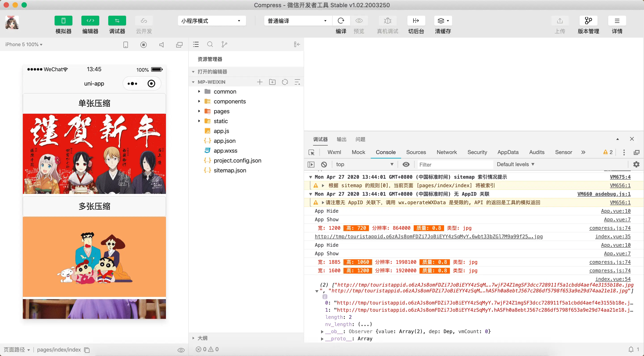This screenshot has height=356, width=644.
Task: Select the Wxml devtools tab
Action: coord(334,152)
